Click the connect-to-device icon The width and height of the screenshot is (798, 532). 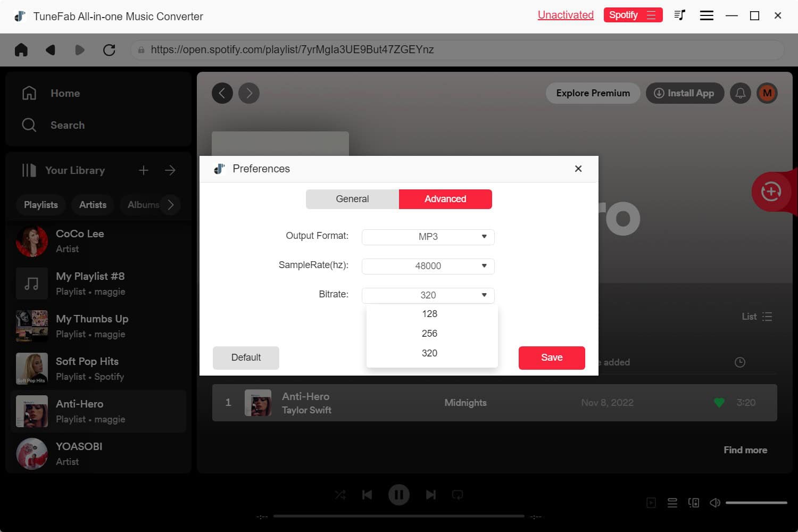[693, 502]
